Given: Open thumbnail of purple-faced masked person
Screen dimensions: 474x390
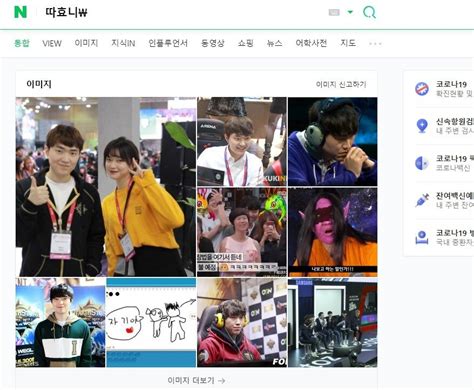Looking at the screenshot, I should [333, 232].
